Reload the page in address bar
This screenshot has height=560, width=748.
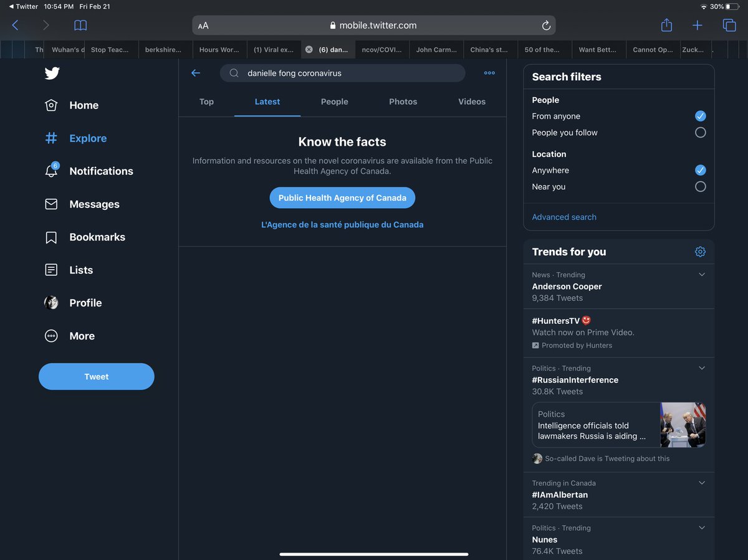[x=546, y=26]
